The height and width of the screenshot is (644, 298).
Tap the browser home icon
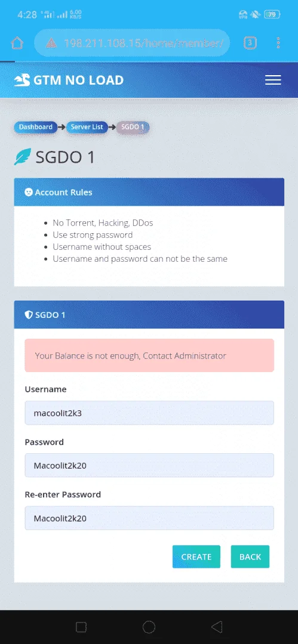[17, 43]
